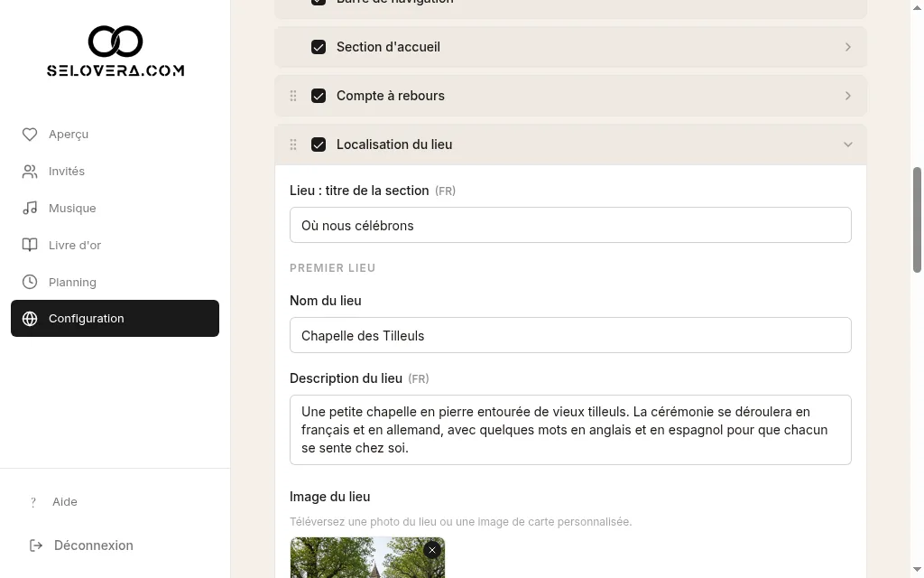Select the Configuration menu item
The width and height of the screenshot is (924, 578).
point(115,319)
